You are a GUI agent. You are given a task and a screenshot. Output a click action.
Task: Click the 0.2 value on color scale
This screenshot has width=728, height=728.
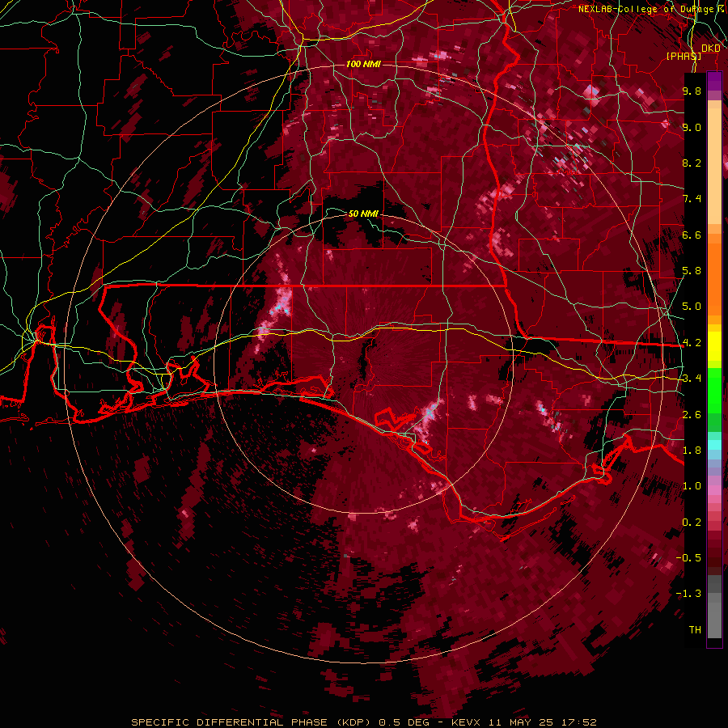[x=692, y=523]
